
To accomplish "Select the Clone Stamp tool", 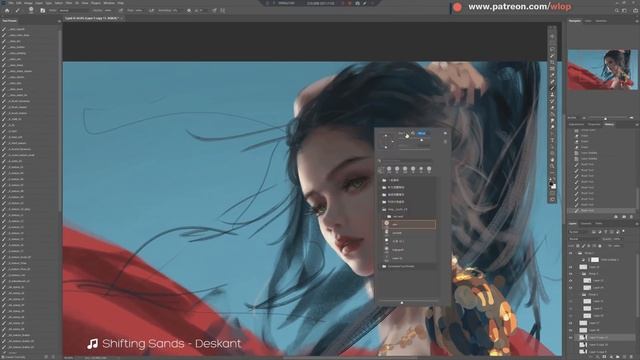I will pos(552,95).
